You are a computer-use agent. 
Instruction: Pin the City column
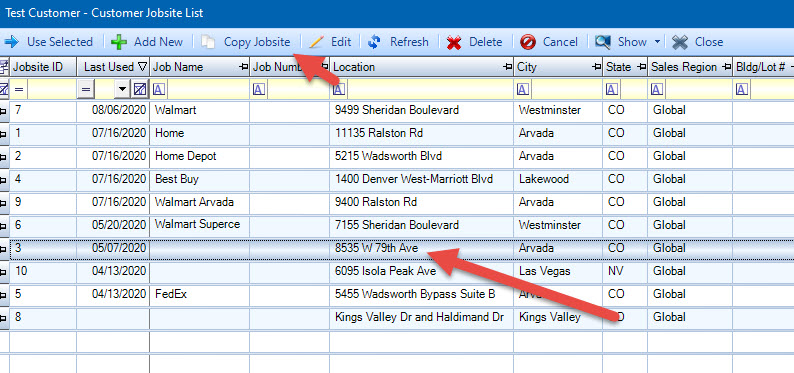pos(596,67)
